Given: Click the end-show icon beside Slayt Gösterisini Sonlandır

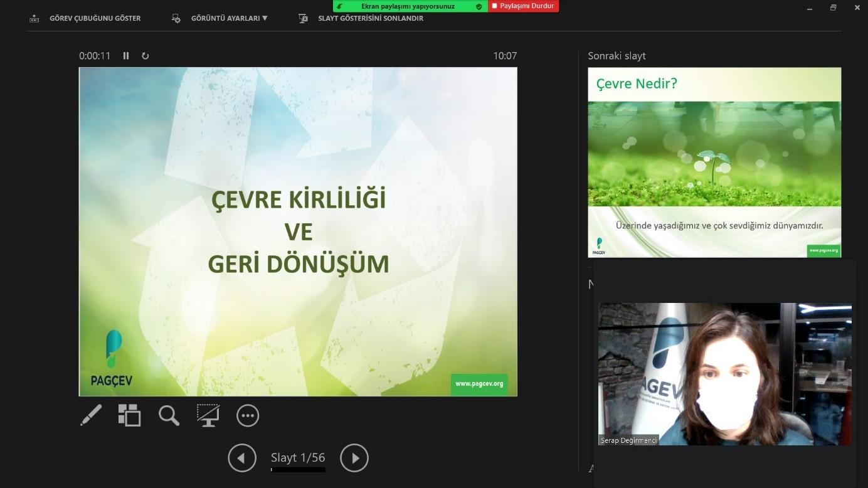Looking at the screenshot, I should click(x=303, y=18).
